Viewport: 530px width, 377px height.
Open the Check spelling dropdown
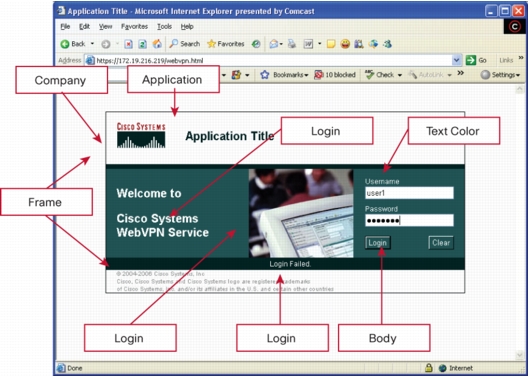pyautogui.click(x=384, y=75)
